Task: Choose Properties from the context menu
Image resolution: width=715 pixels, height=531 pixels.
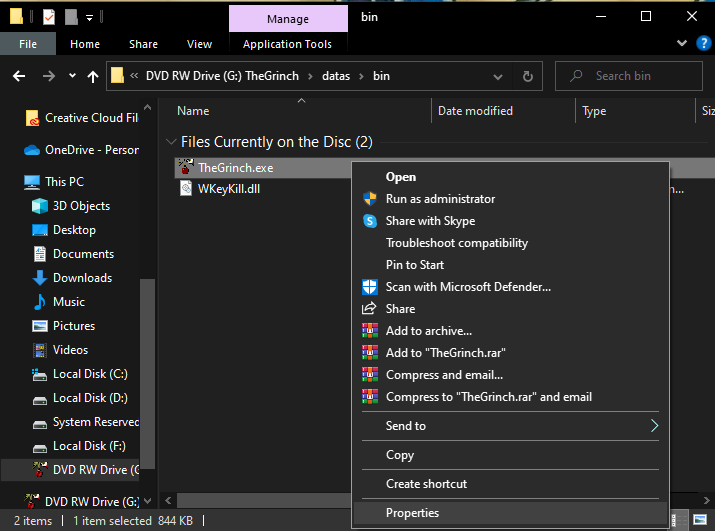Action: point(510,513)
